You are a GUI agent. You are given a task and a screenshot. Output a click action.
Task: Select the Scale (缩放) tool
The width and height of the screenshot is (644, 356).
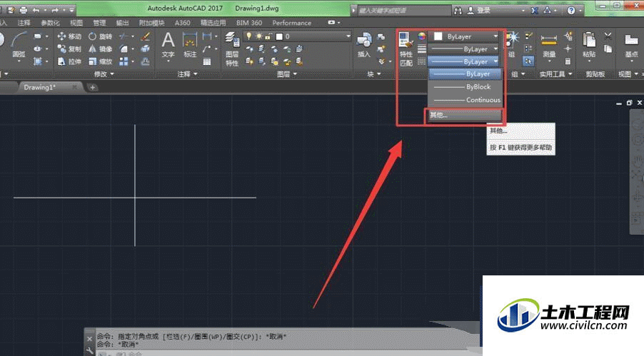[100, 61]
